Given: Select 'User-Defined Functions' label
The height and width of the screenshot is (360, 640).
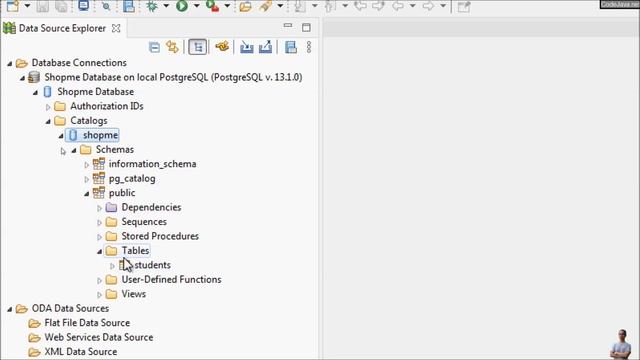Looking at the screenshot, I should coord(171,280).
